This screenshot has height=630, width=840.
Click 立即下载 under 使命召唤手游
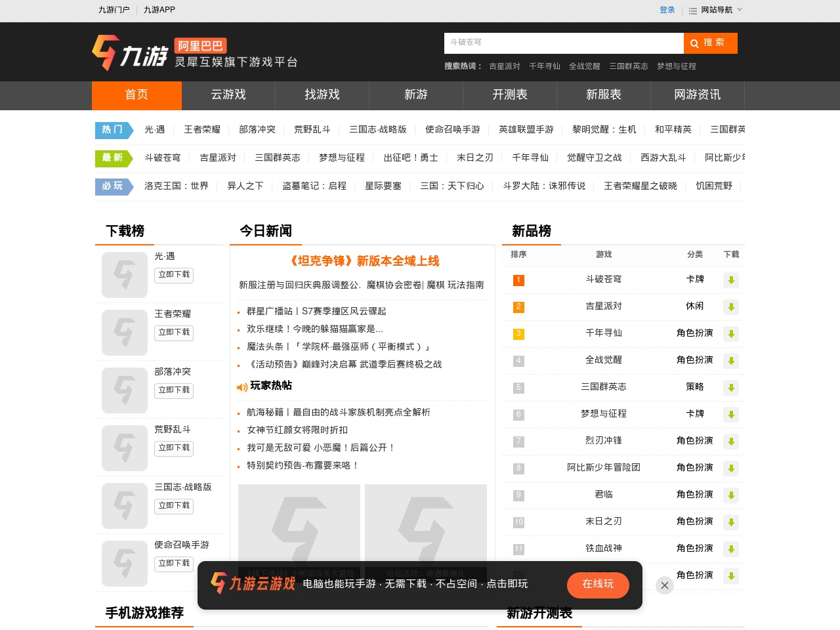click(x=174, y=564)
